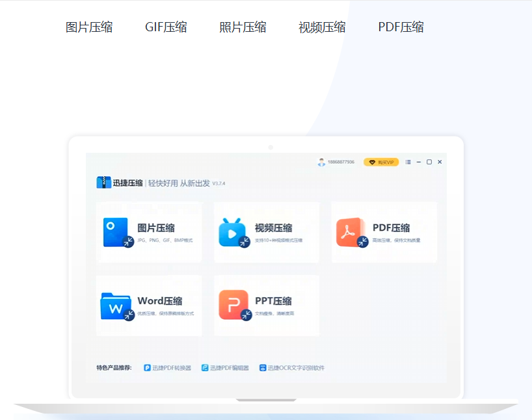Click the 高效压缩，保持文档质量 subtitle
Viewport: 532px width, 420px height.
[396, 241]
